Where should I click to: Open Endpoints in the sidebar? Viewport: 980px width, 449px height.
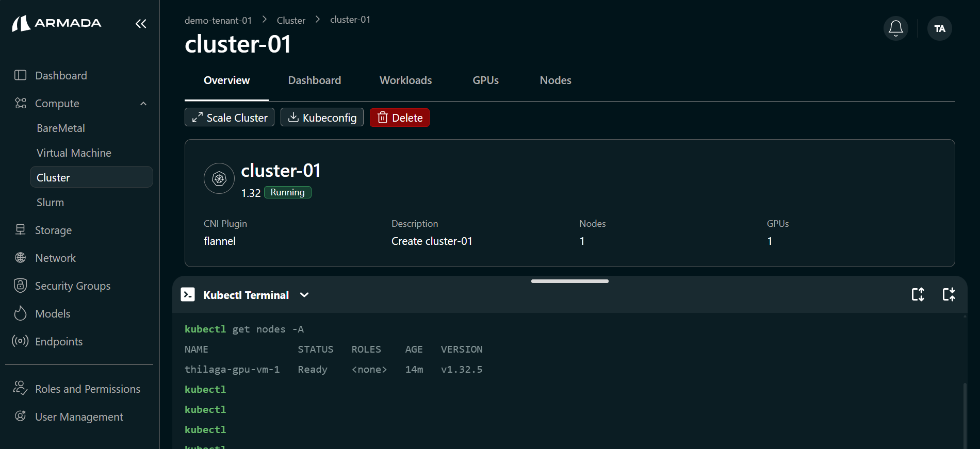point(58,341)
